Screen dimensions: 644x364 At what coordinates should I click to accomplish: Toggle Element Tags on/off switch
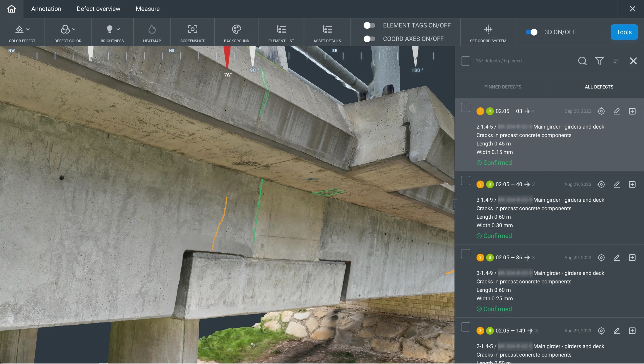click(x=369, y=25)
